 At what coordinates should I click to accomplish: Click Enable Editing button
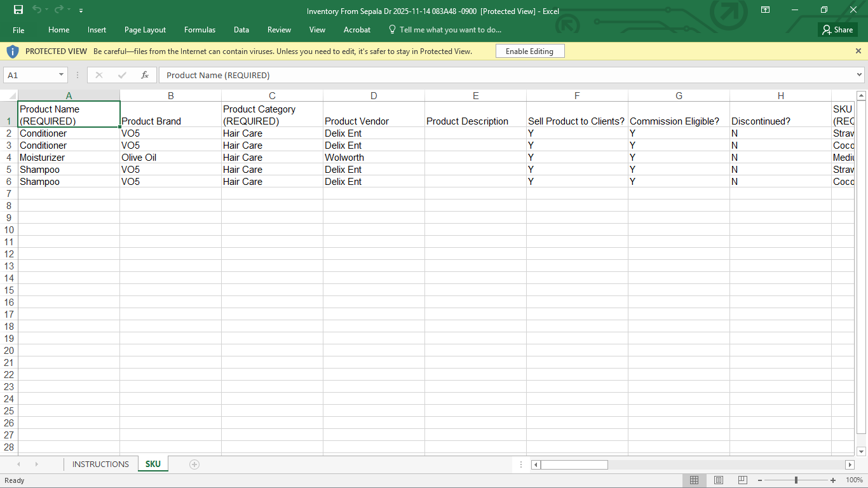530,51
